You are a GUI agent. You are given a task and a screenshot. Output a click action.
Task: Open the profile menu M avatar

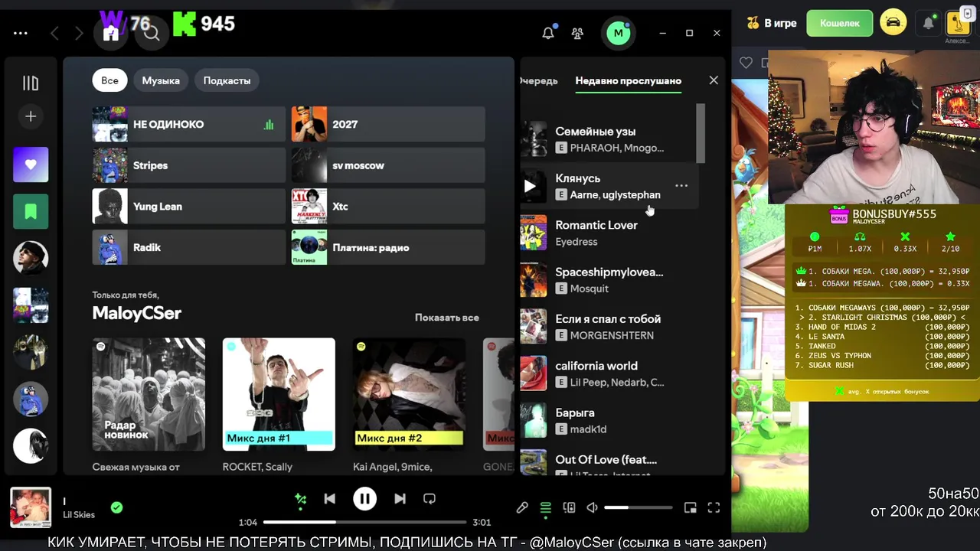(618, 33)
